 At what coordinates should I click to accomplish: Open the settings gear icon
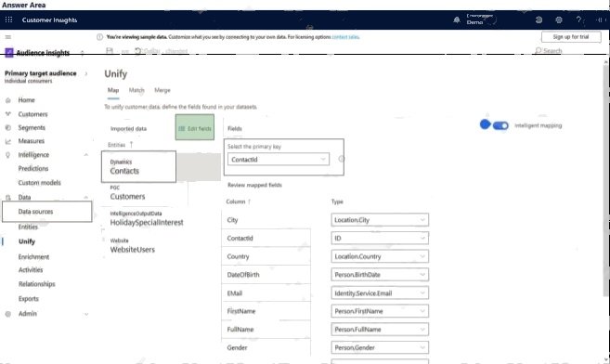click(x=559, y=19)
